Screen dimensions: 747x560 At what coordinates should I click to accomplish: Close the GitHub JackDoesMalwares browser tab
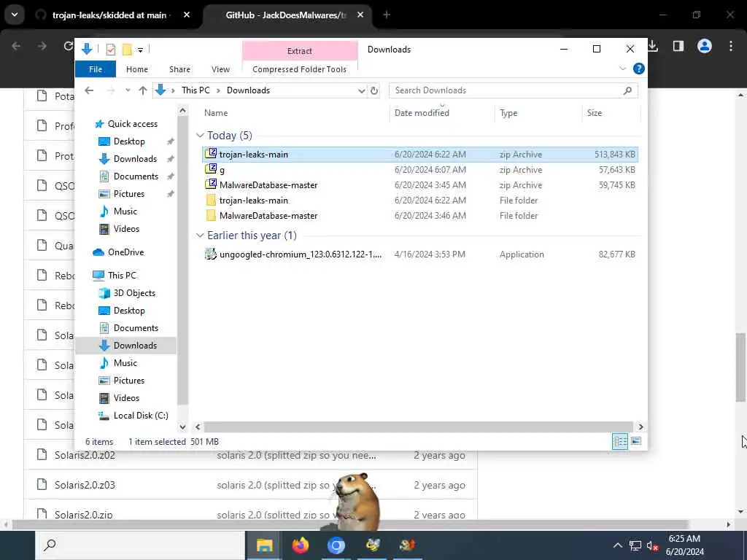(360, 15)
